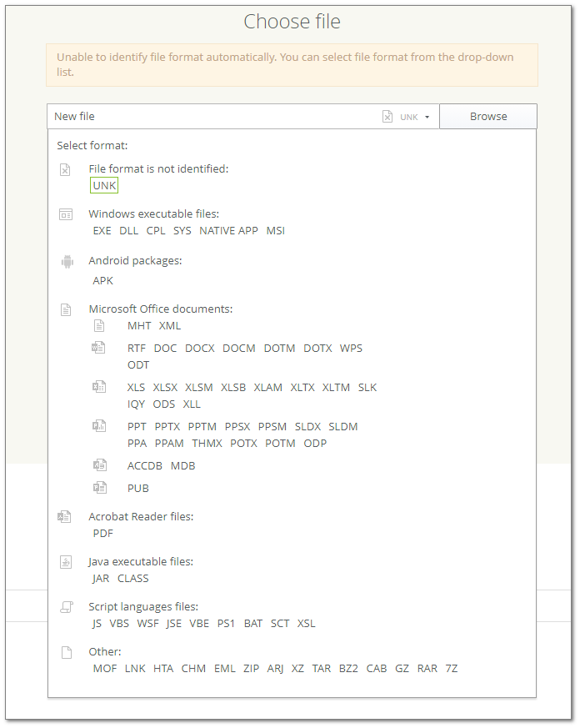Click the Browse button
The image size is (580, 728).
[x=488, y=116]
